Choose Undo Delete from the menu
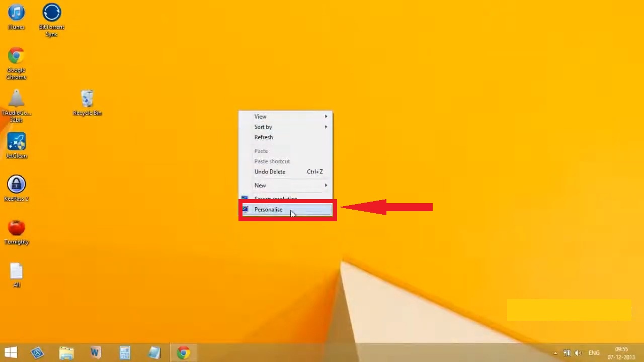644x362 pixels. [270, 171]
